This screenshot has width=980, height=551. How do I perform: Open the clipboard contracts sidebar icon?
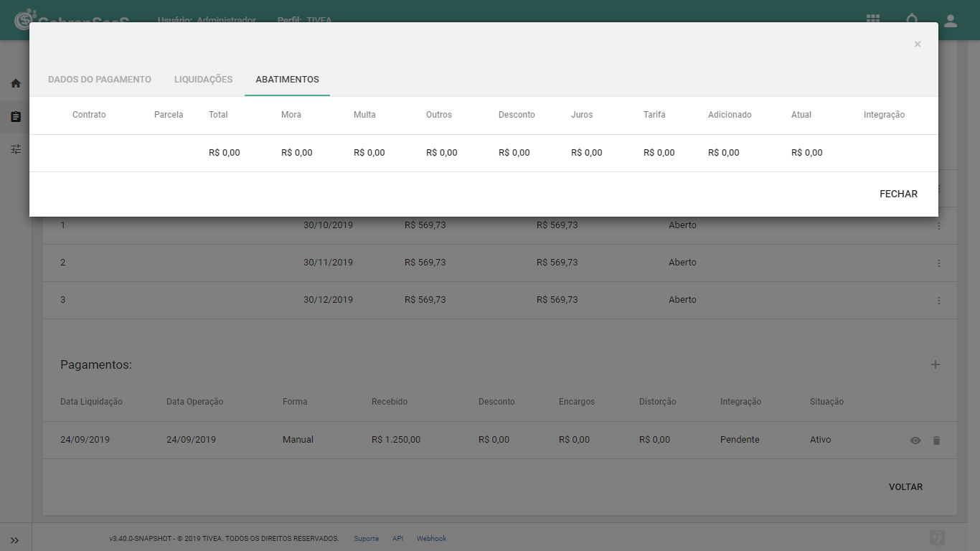point(16,116)
